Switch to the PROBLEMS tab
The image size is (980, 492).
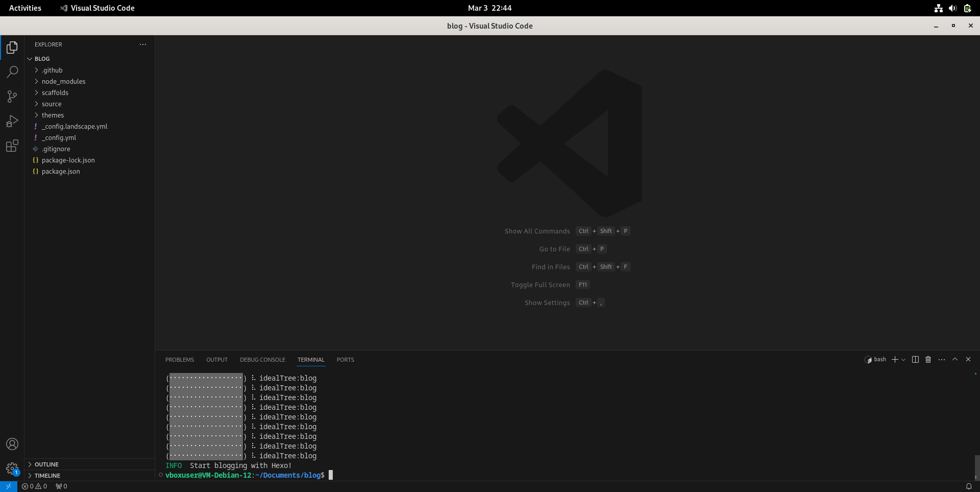coord(180,360)
